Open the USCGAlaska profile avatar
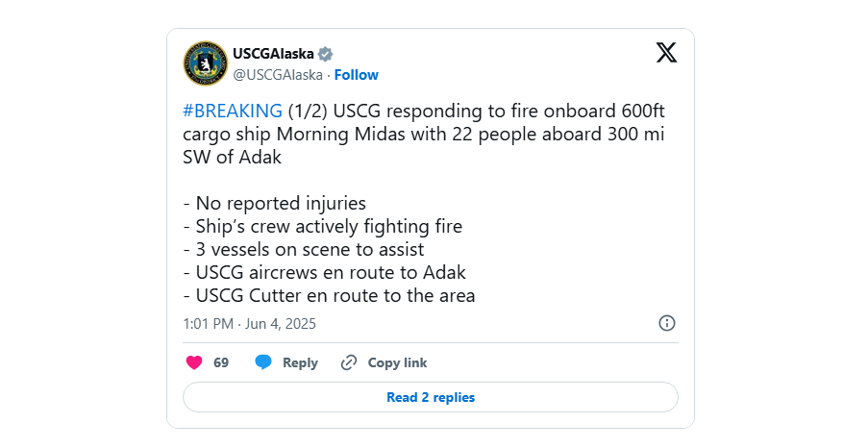868x448 pixels. point(206,63)
